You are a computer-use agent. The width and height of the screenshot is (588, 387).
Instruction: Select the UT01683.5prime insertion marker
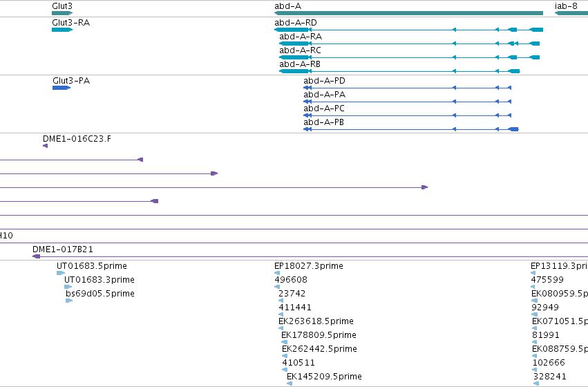(61, 273)
